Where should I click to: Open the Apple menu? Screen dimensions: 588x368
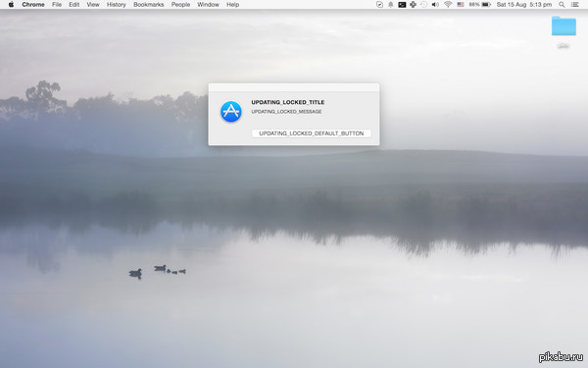click(x=11, y=5)
